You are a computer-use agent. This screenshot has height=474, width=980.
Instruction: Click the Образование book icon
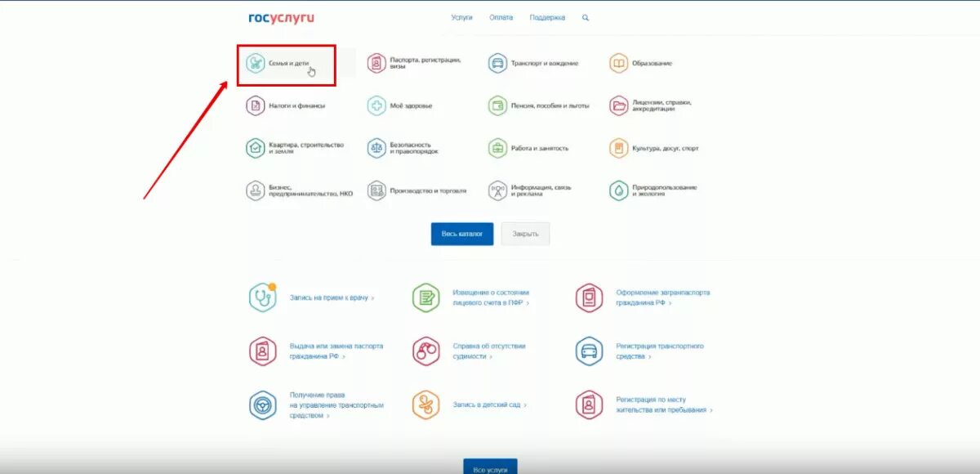click(618, 63)
